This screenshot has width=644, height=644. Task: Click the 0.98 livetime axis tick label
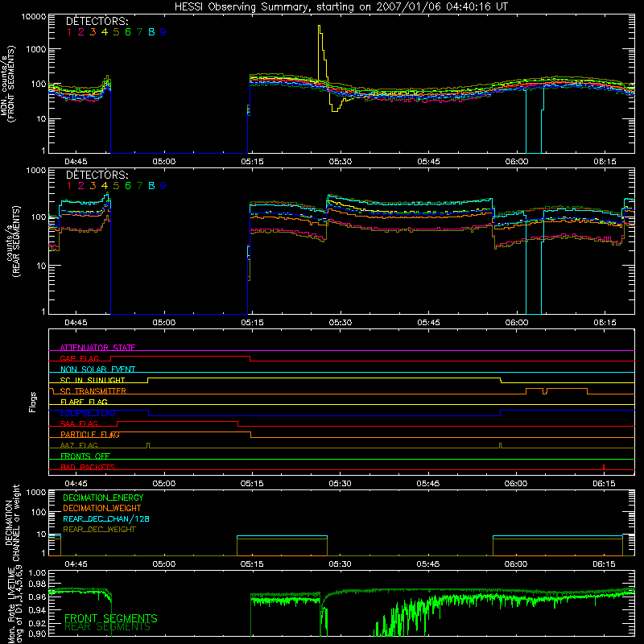coord(37,584)
